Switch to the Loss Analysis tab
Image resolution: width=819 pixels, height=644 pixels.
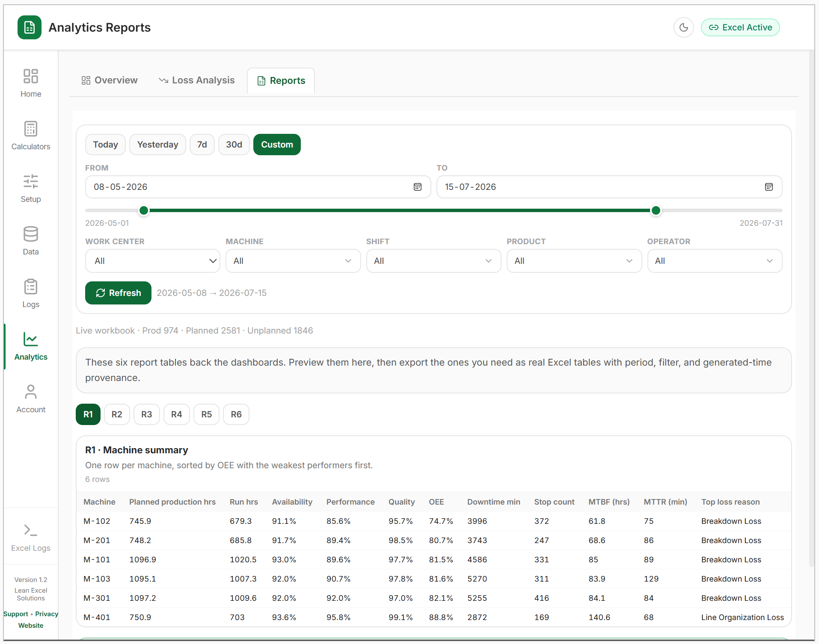click(197, 80)
